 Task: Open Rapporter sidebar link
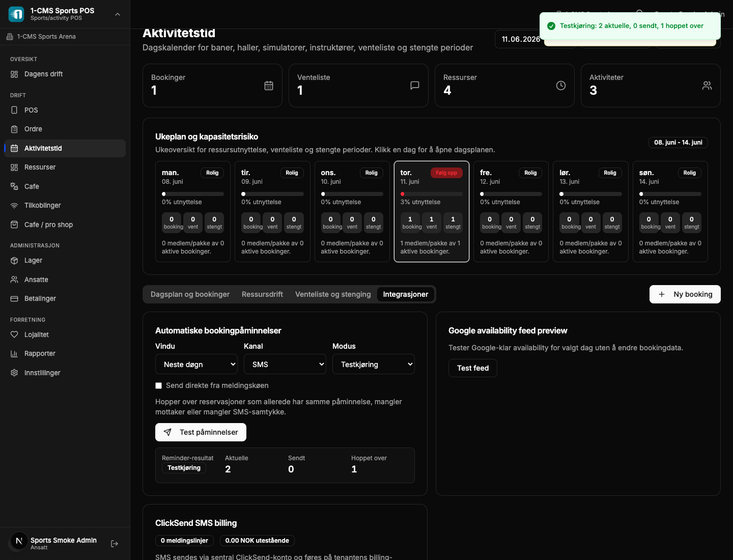coord(65,354)
